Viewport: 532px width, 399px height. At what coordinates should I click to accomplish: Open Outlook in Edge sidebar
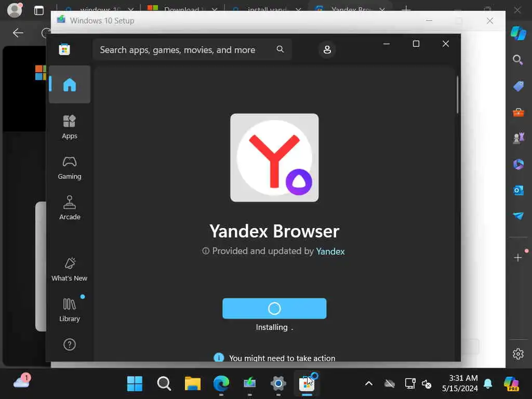518,190
